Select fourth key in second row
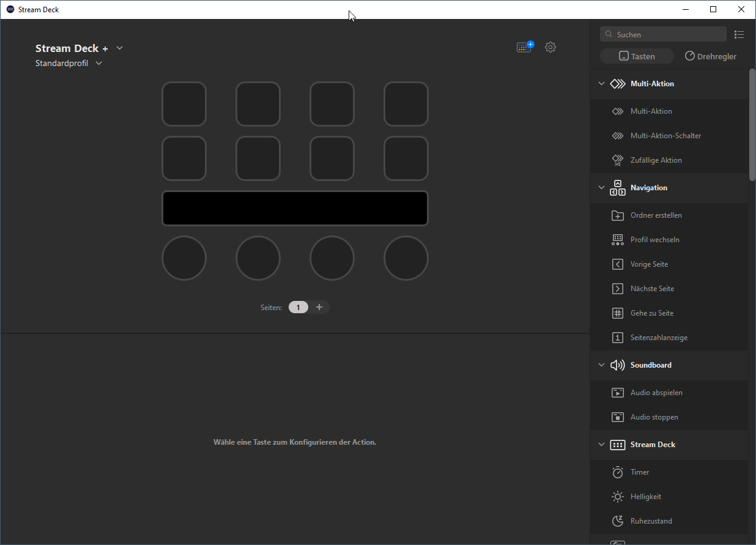Screen dimensions: 756x545 point(406,158)
